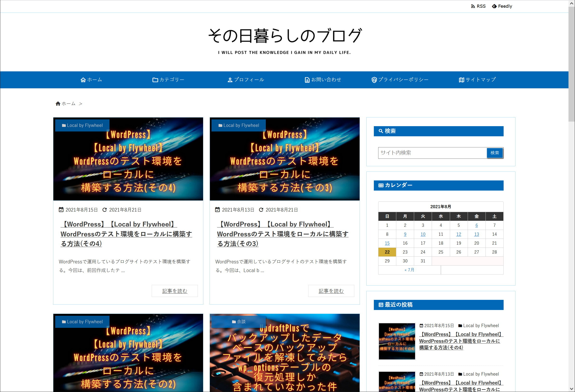
Task: Go to ホーム in navigation bar
Action: pyautogui.click(x=91, y=80)
